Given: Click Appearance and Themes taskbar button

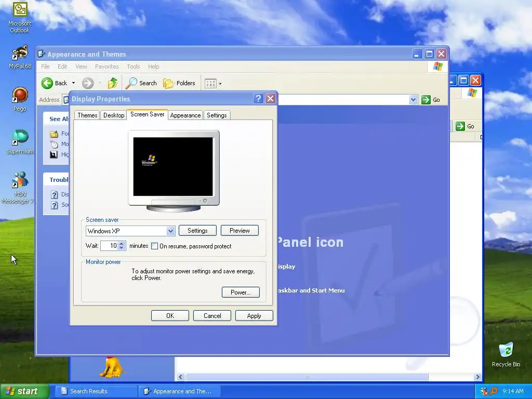Looking at the screenshot, I should pos(179,391).
